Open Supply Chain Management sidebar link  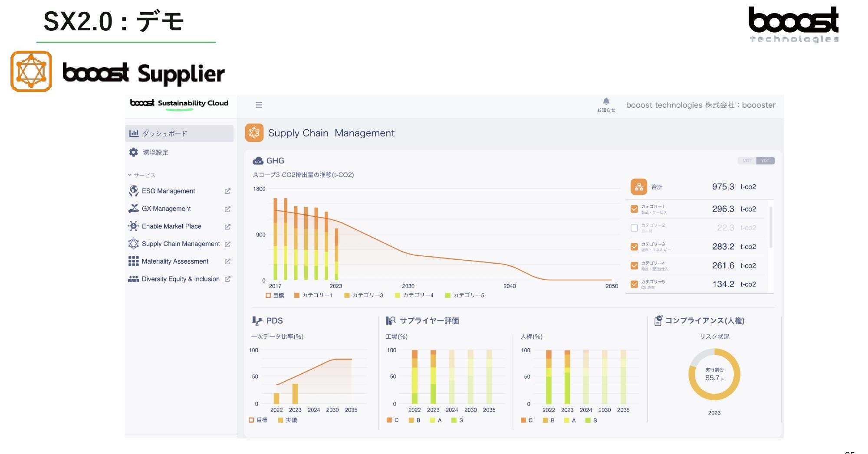(x=180, y=244)
